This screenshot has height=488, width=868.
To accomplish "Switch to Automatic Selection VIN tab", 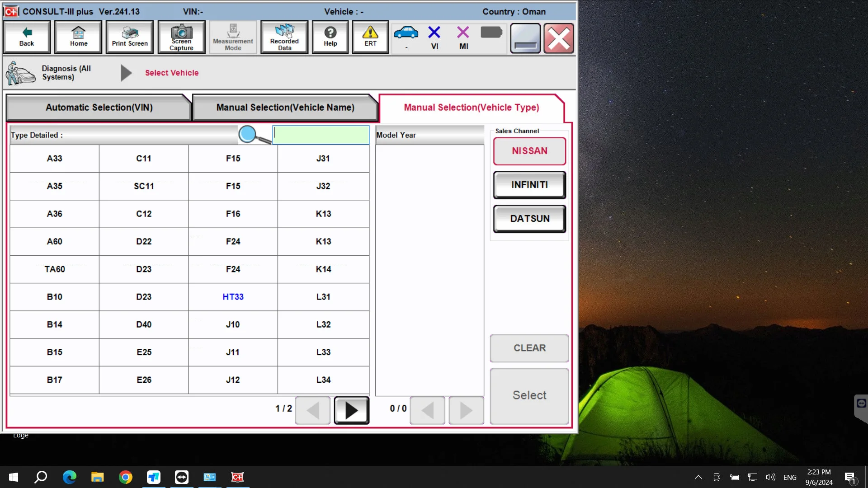I will [99, 107].
